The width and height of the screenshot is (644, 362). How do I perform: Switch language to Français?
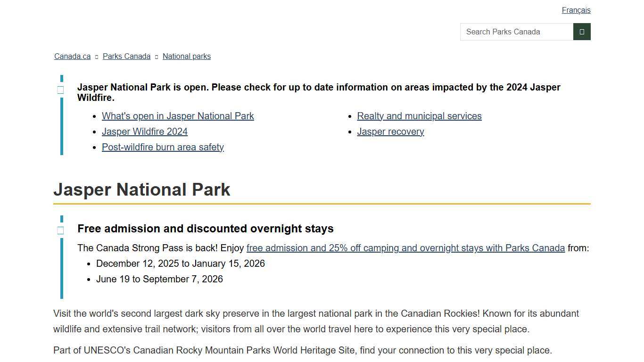point(576,10)
